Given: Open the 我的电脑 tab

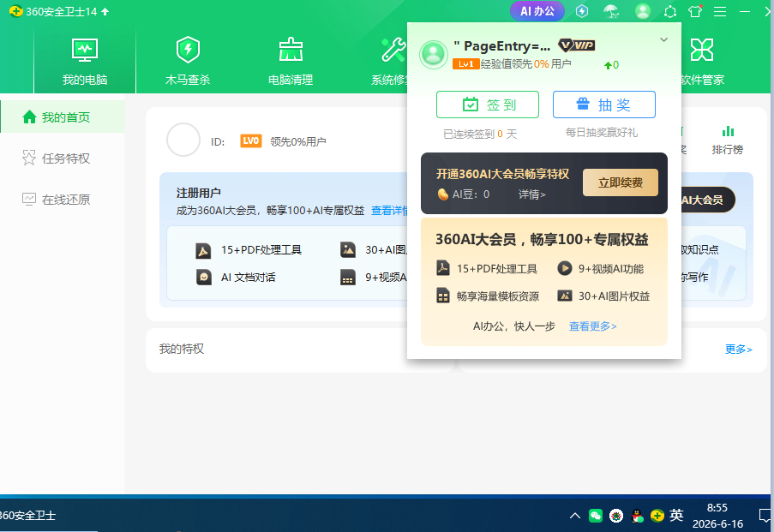Looking at the screenshot, I should pos(84,61).
